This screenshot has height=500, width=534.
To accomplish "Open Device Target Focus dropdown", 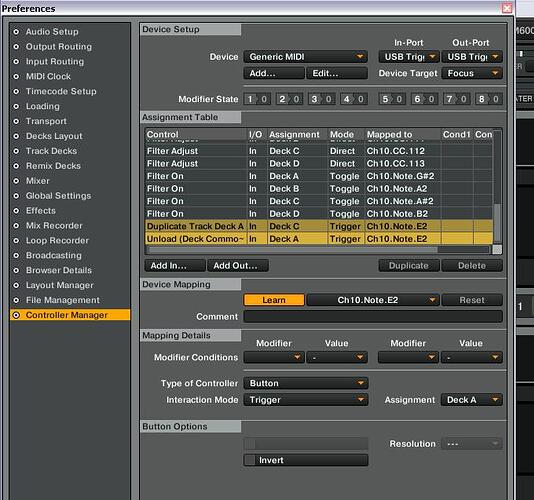I will pyautogui.click(x=472, y=73).
